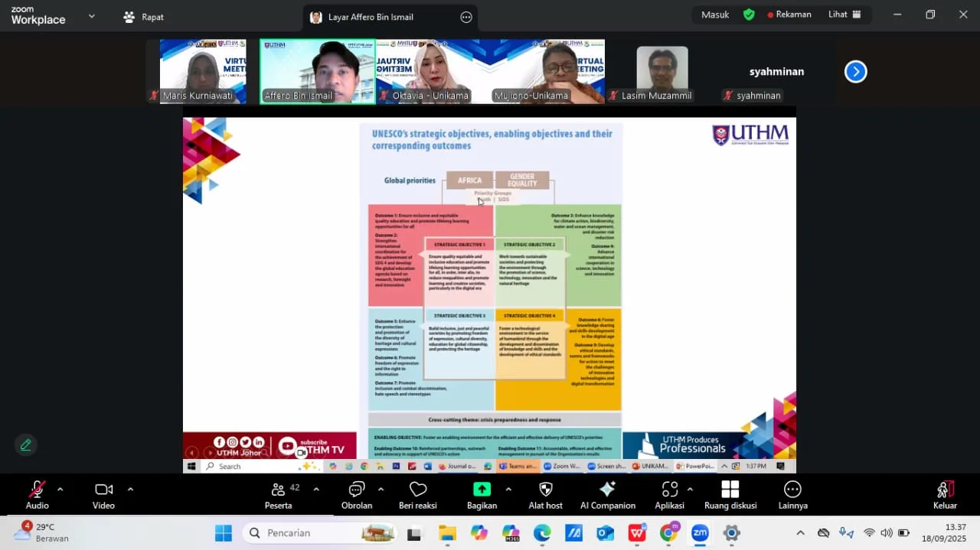
Task: Select Affero Bin Ismail video thumbnail
Action: coord(317,72)
